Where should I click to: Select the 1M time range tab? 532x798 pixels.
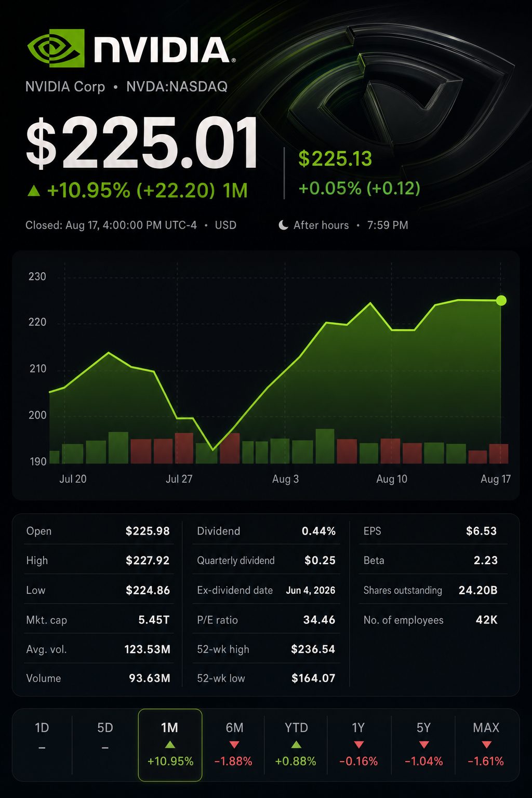point(170,745)
